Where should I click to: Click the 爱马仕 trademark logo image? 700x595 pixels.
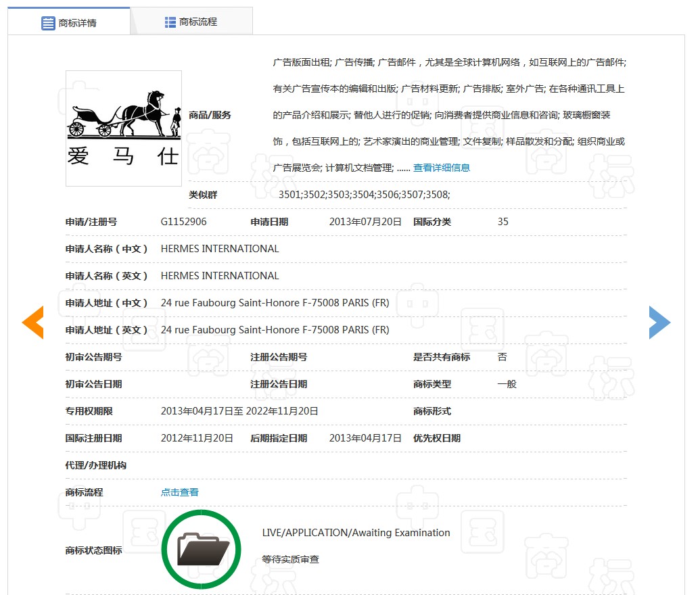coord(124,128)
